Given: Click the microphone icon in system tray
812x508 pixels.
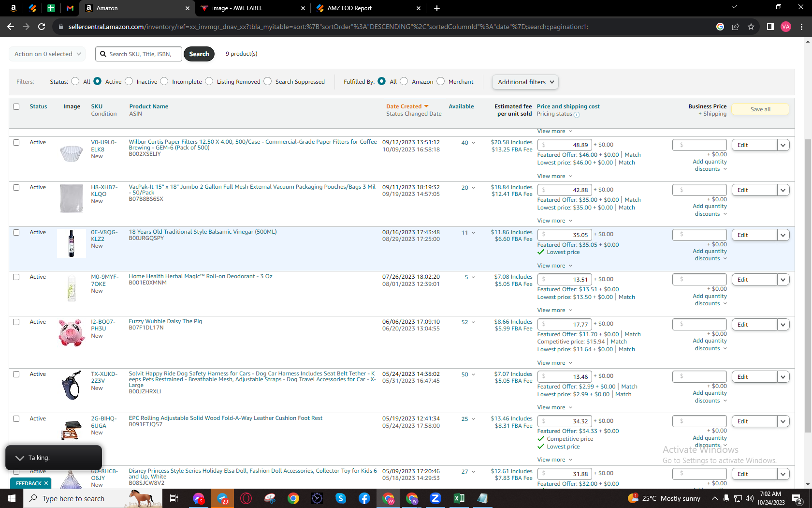Looking at the screenshot, I should pos(726,498).
